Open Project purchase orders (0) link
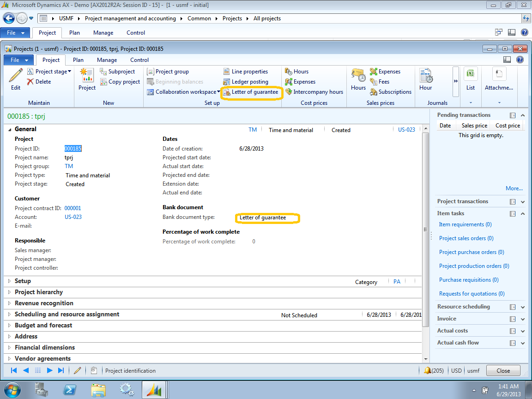Viewport: 532px width, 399px height. pyautogui.click(x=472, y=253)
